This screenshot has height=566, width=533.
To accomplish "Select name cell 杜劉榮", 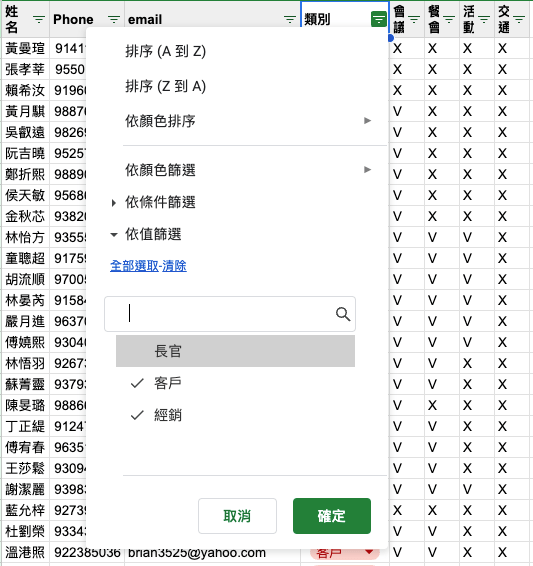I will 25,531.
